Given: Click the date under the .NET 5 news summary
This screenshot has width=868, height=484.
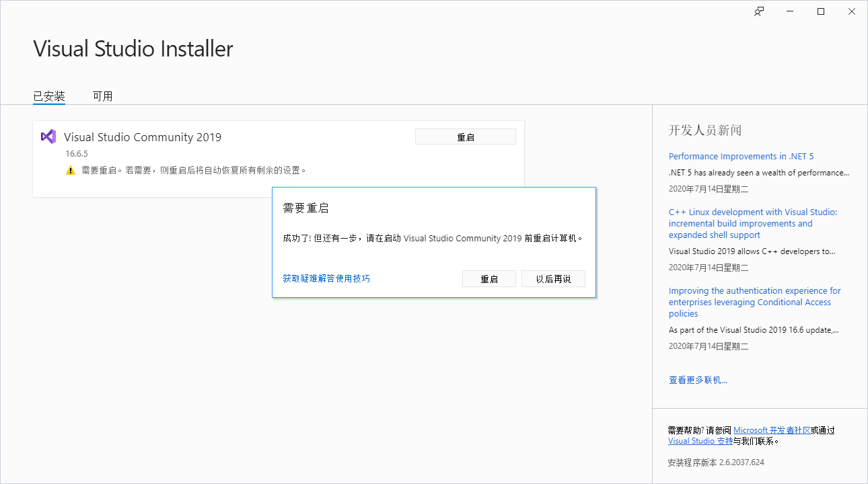Looking at the screenshot, I should coord(709,189).
